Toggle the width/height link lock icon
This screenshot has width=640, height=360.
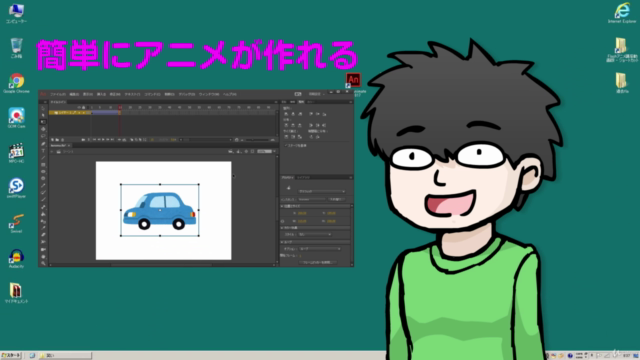(x=282, y=221)
